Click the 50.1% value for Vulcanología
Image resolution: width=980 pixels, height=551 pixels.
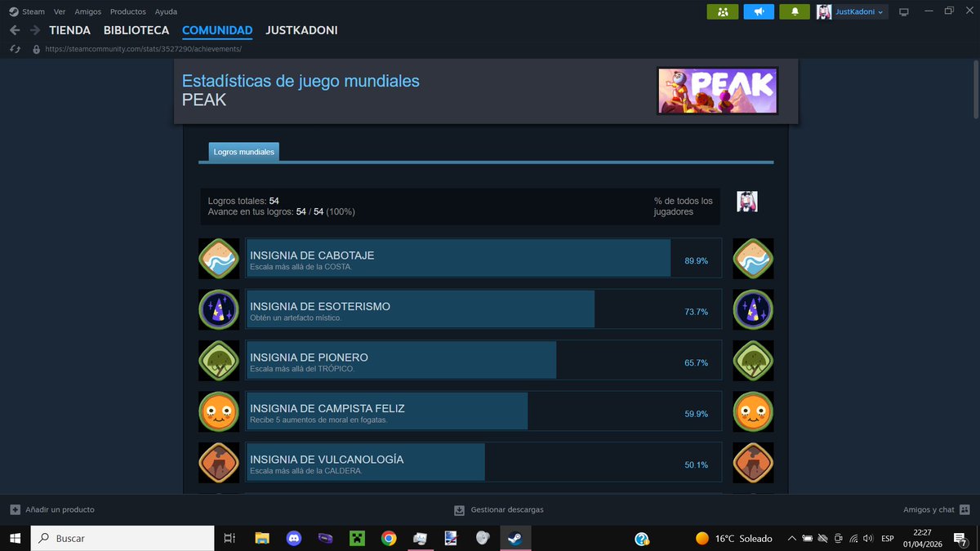(x=696, y=464)
